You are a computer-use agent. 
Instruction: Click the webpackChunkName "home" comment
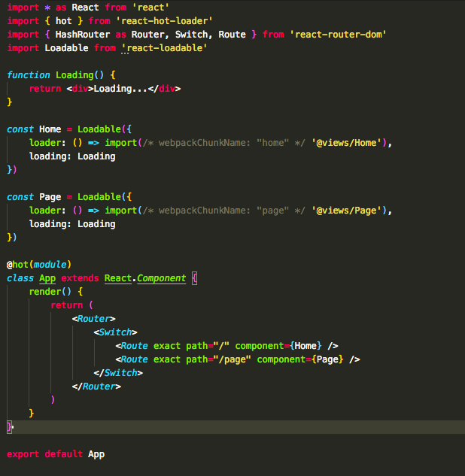[x=224, y=143]
